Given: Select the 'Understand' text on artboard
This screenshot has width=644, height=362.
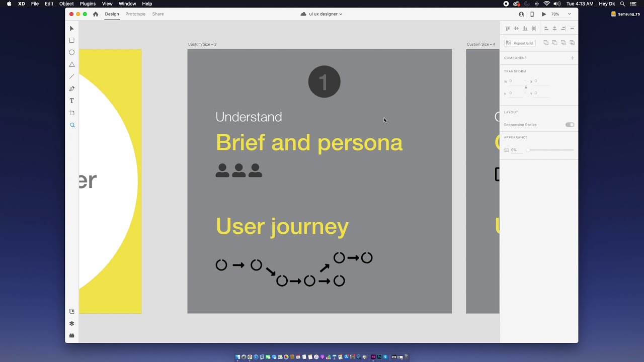Looking at the screenshot, I should [x=249, y=117].
